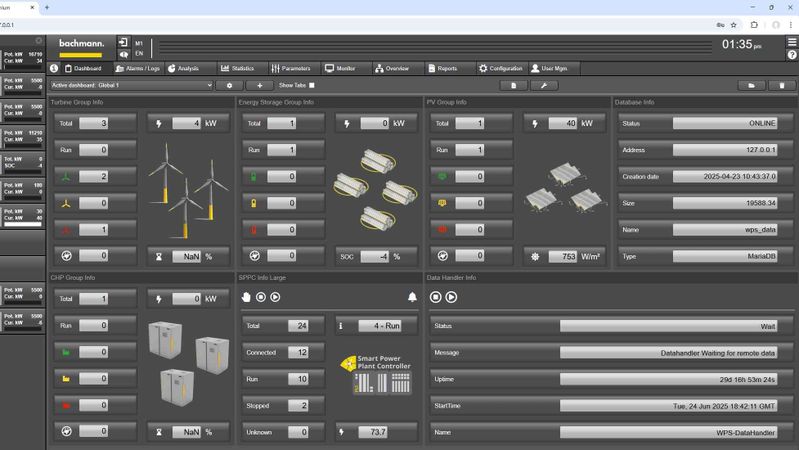The height and width of the screenshot is (450, 799).
Task: Add a new dashboard with the plus button
Action: [260, 86]
